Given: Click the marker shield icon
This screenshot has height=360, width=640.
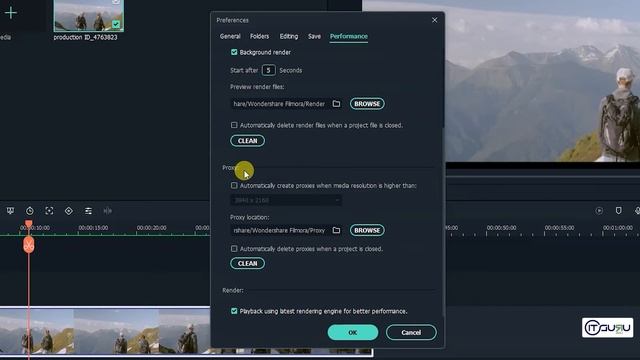Looking at the screenshot, I should [618, 211].
